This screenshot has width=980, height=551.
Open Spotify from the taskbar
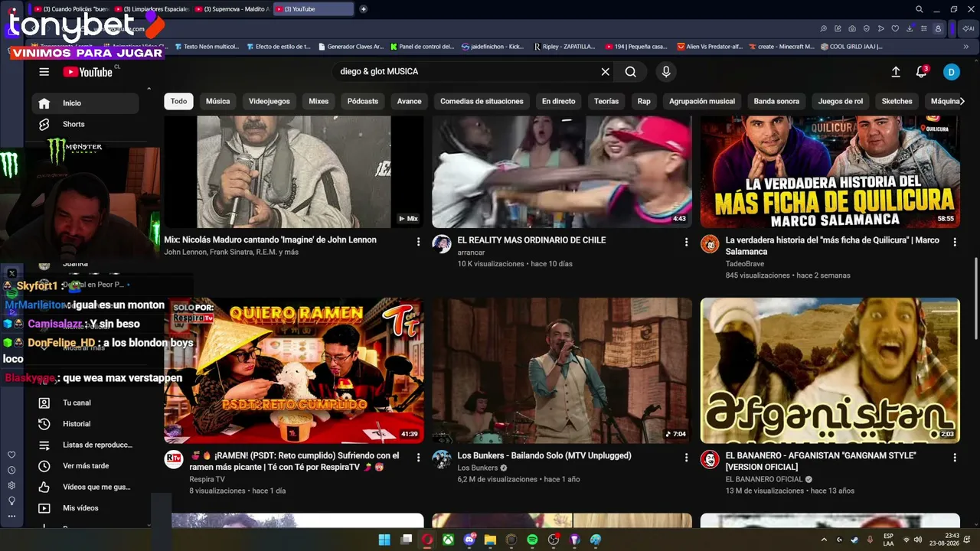coord(532,540)
